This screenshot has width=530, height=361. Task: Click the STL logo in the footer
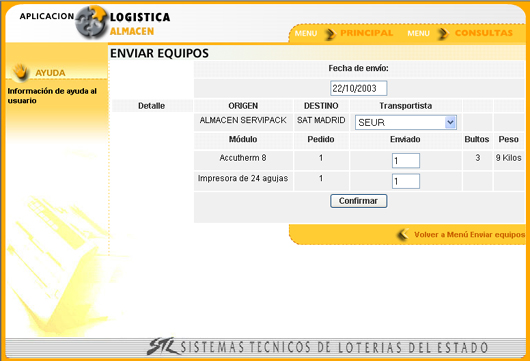163,346
